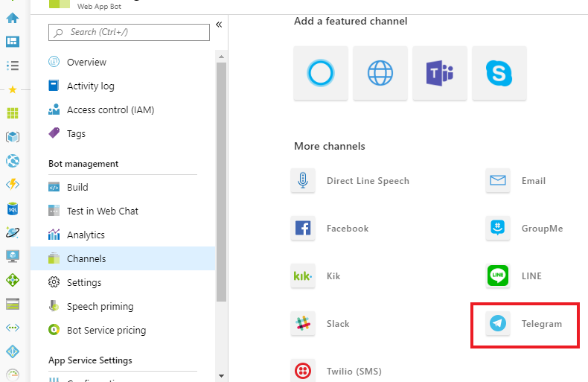Focus the Search (Ctrl+/) box
588x382 pixels.
point(129,32)
